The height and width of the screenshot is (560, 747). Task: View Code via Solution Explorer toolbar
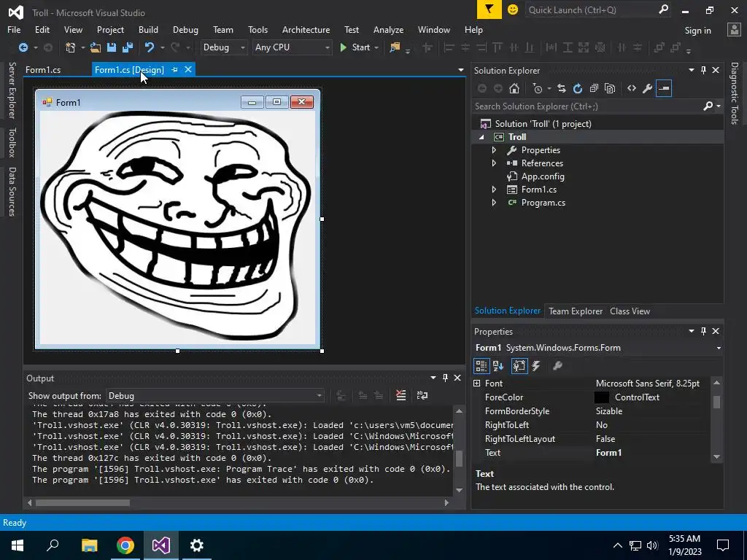coord(632,88)
